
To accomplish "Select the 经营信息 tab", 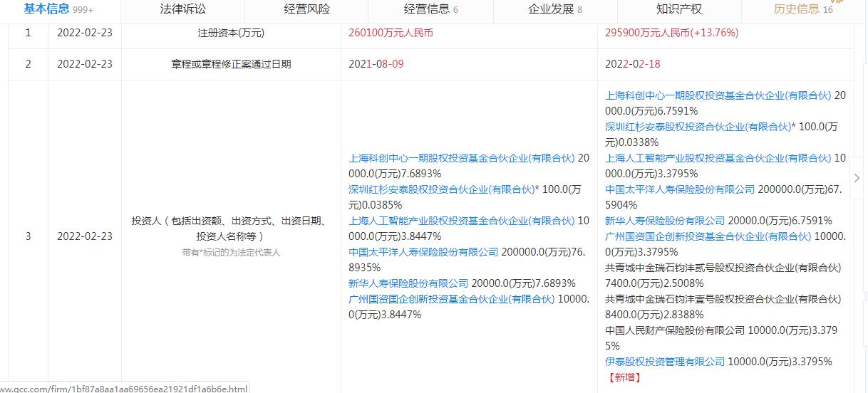I will coord(430,9).
